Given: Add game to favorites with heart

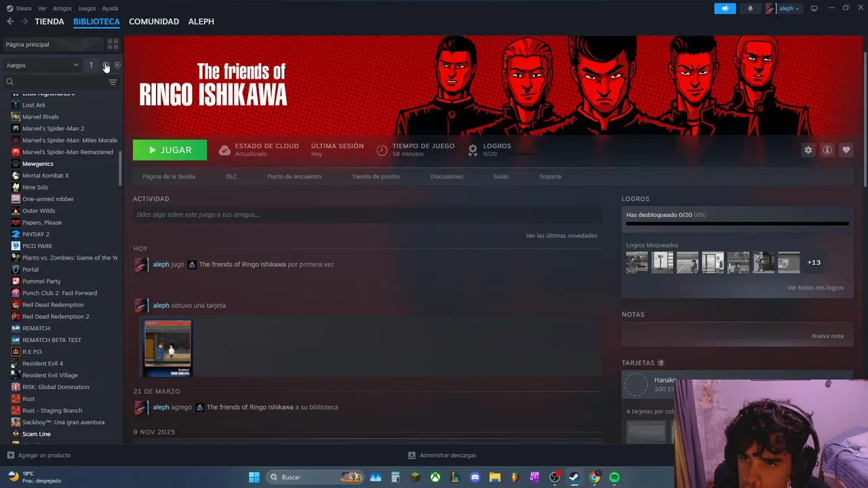Looking at the screenshot, I should point(846,150).
